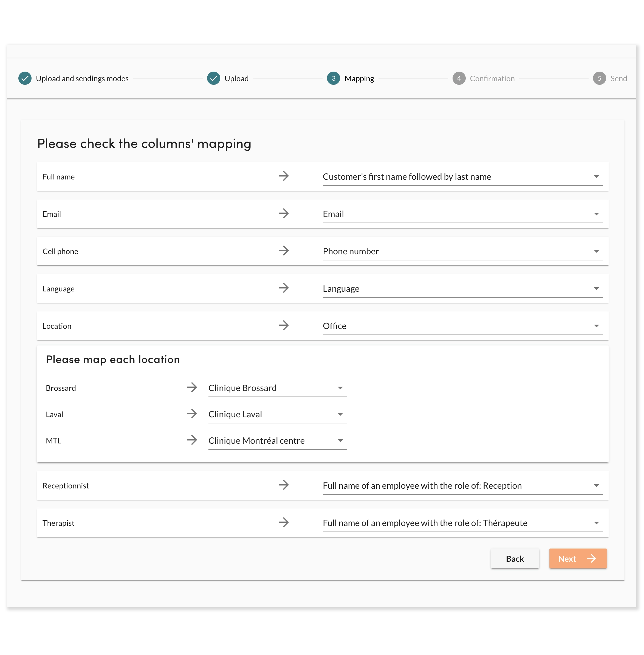Image resolution: width=644 pixels, height=655 pixels.
Task: Open the Clinique Montréal centre dropdown
Action: pyautogui.click(x=277, y=441)
